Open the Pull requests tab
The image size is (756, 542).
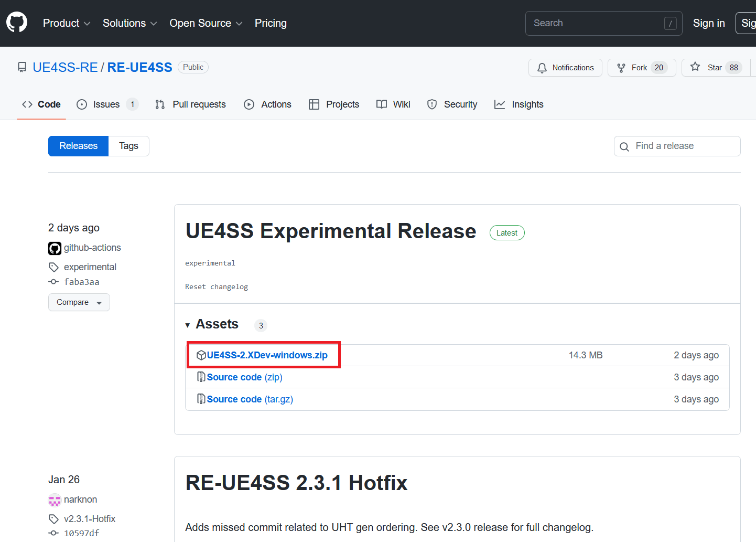191,104
